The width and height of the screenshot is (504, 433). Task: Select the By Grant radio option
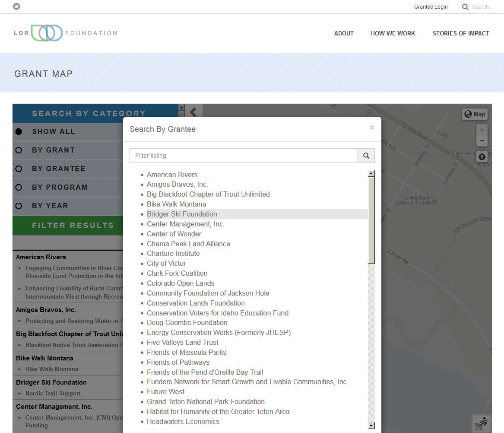(x=19, y=150)
